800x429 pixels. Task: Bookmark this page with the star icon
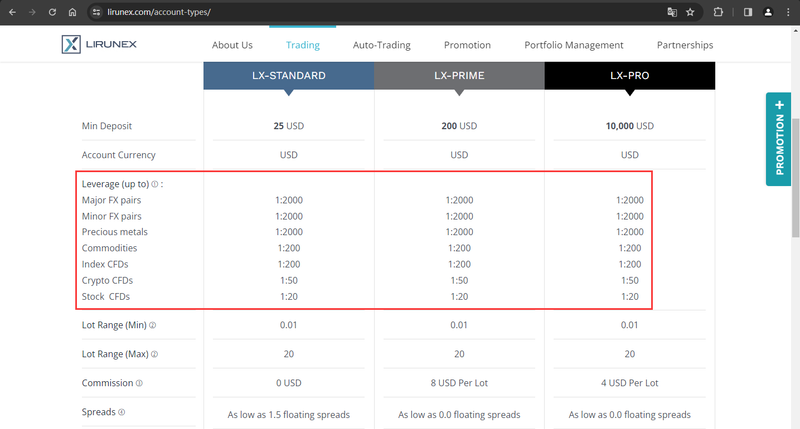(x=690, y=12)
